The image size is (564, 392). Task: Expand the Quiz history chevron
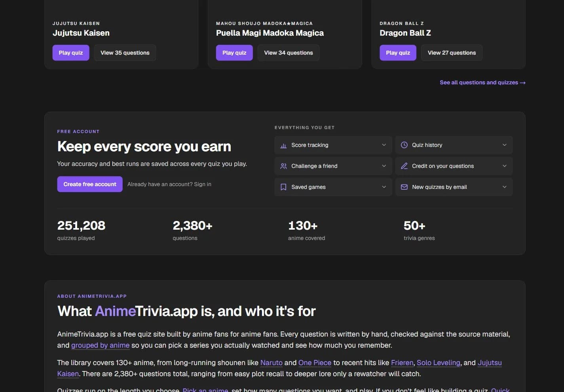pyautogui.click(x=505, y=145)
